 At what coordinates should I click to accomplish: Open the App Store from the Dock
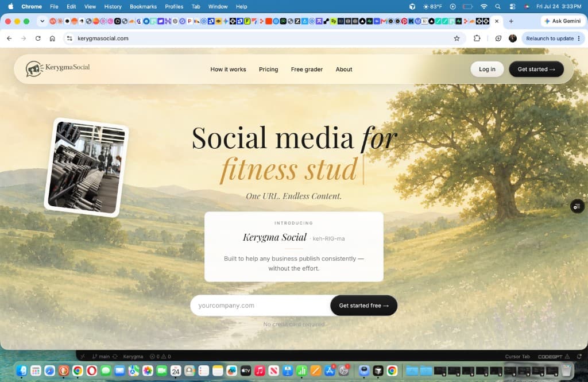click(330, 371)
